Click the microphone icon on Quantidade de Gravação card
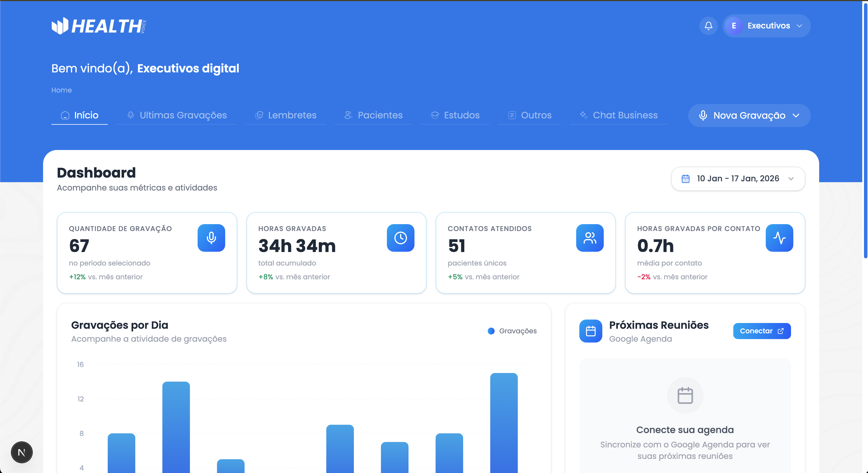This screenshot has width=868, height=473. [211, 238]
